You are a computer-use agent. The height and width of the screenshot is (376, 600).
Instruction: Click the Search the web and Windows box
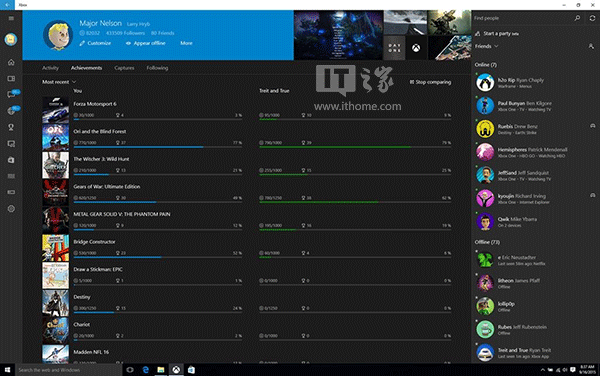68,370
